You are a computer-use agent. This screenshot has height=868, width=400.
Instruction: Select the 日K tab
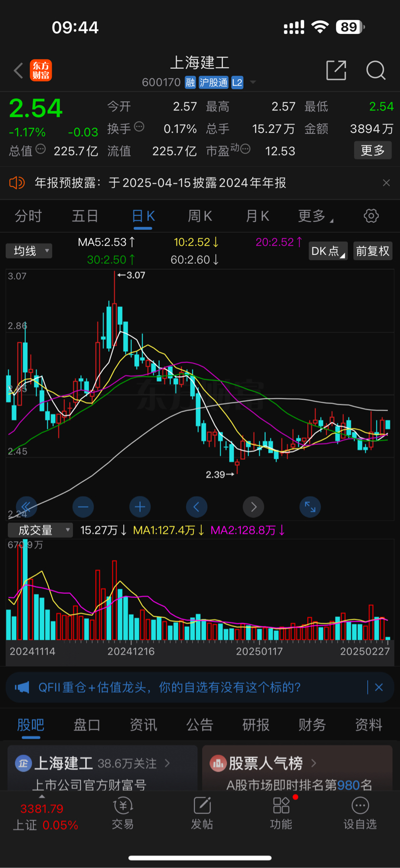pos(143,216)
